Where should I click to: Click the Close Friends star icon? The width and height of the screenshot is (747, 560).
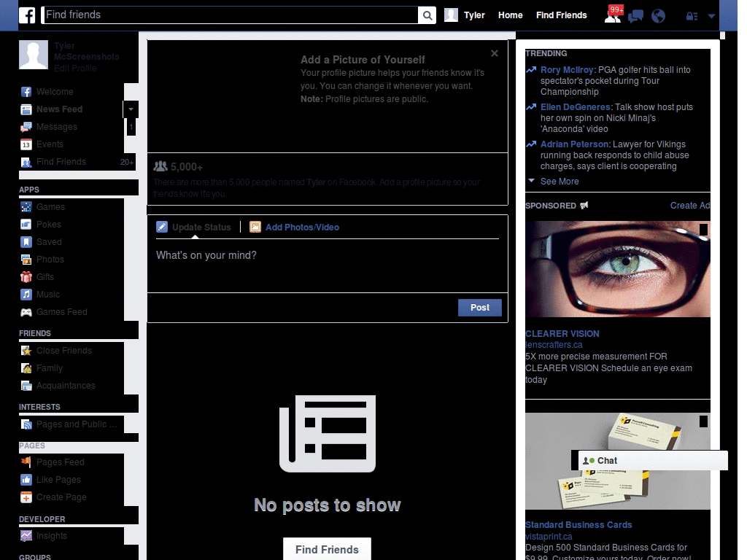coord(26,351)
